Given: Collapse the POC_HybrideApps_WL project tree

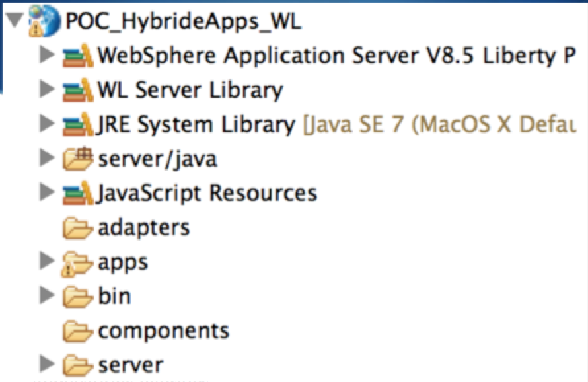Looking at the screenshot, I should (14, 21).
